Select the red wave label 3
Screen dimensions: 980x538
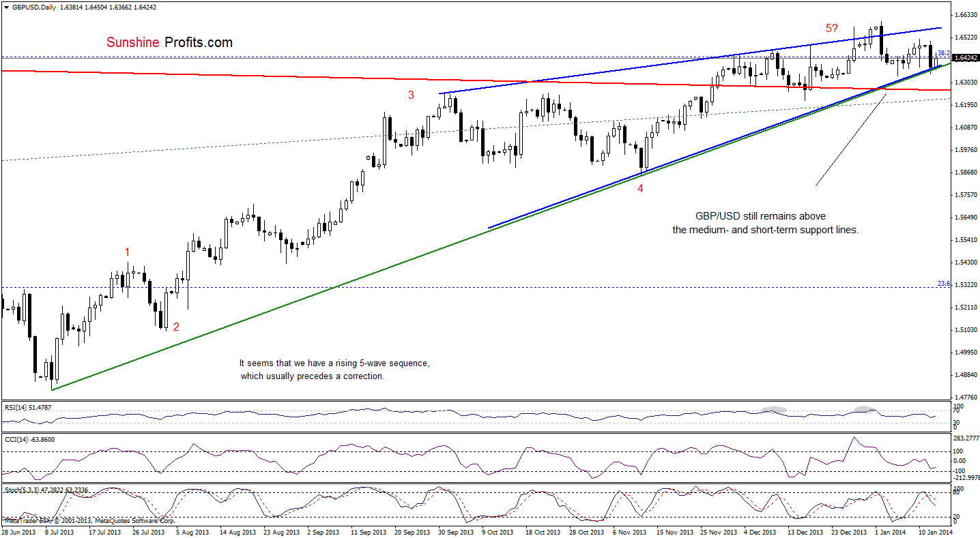point(411,95)
